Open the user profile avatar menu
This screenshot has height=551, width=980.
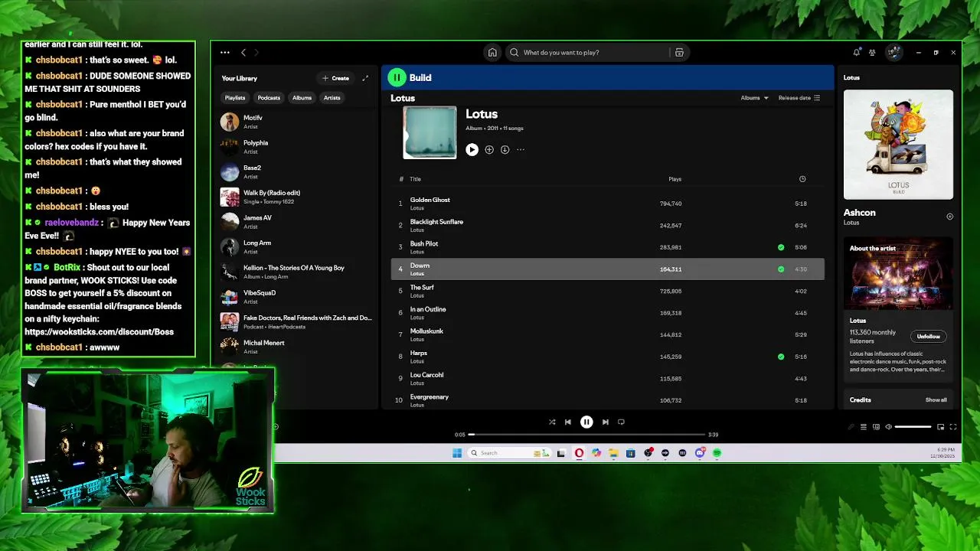tap(893, 52)
